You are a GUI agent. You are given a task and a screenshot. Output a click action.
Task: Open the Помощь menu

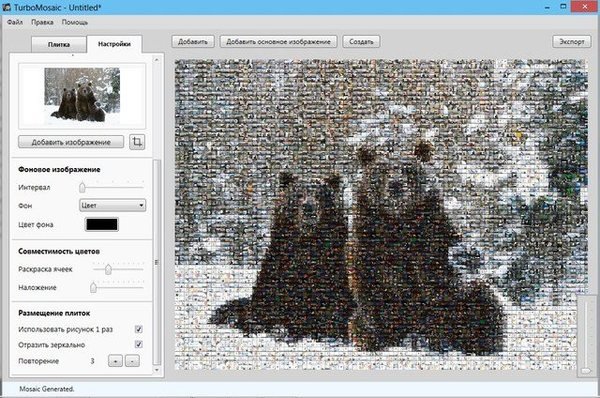pos(75,22)
